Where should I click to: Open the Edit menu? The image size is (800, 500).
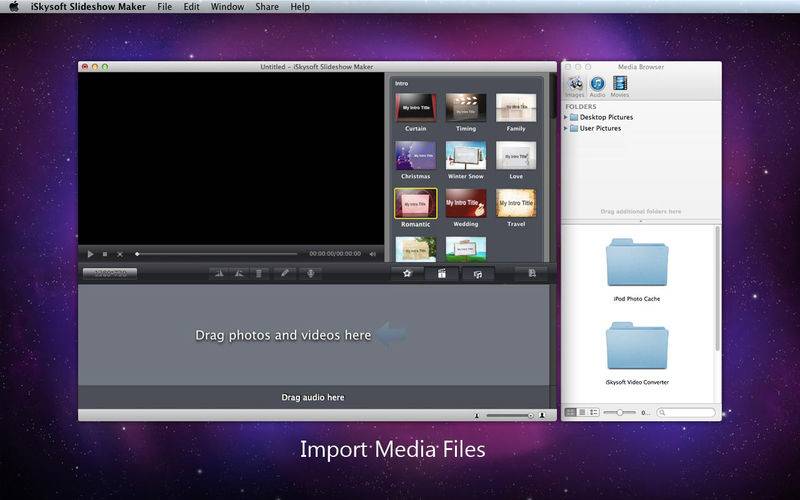pos(192,7)
